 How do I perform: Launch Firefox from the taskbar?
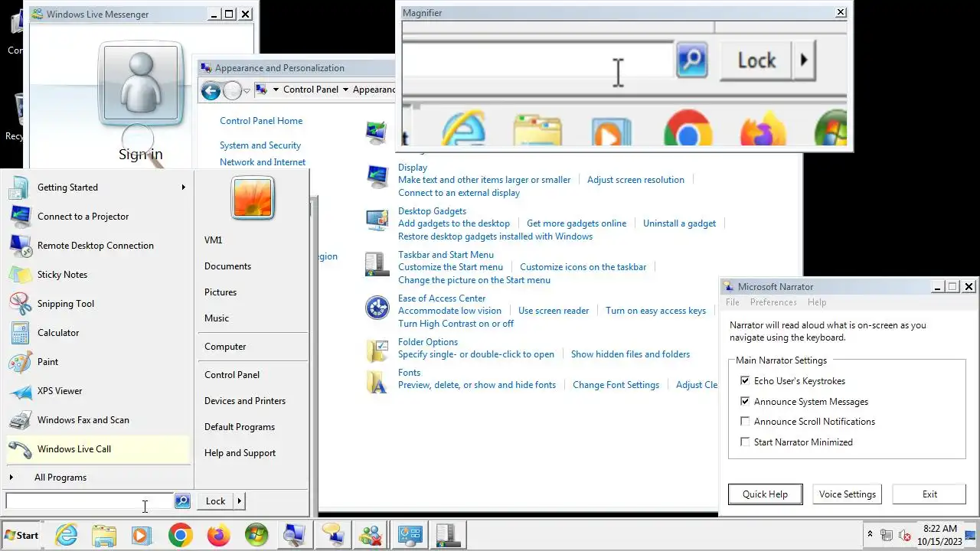(219, 535)
